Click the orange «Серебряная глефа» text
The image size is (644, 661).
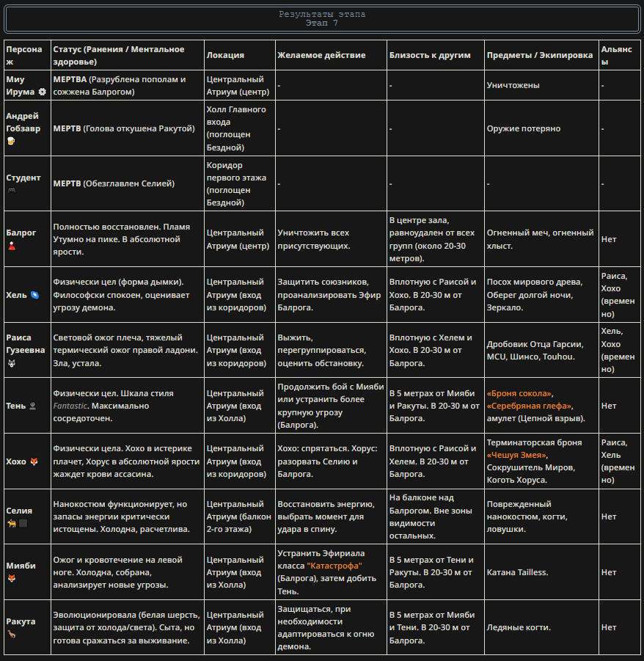(x=529, y=406)
